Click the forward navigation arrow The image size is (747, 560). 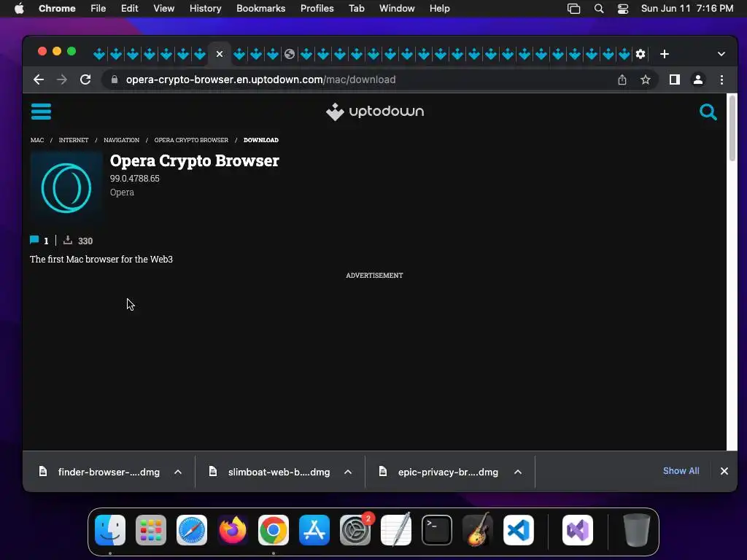[x=62, y=79]
